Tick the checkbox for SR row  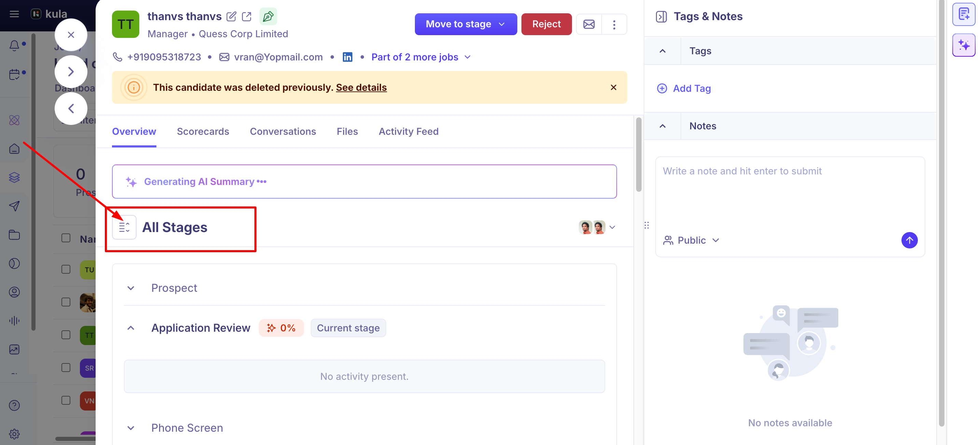(x=66, y=368)
